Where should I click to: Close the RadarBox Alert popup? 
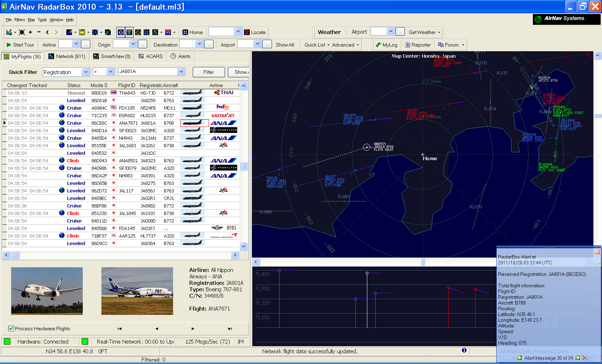pyautogui.click(x=597, y=252)
